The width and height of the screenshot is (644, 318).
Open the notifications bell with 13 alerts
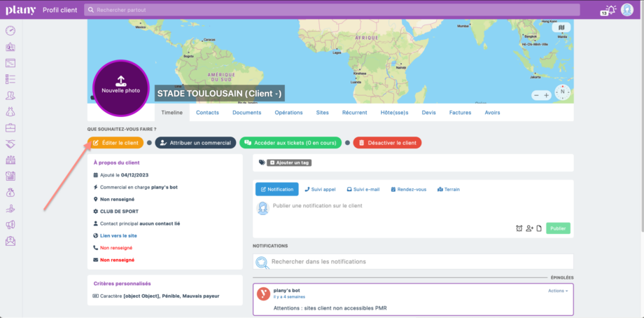[x=608, y=10]
